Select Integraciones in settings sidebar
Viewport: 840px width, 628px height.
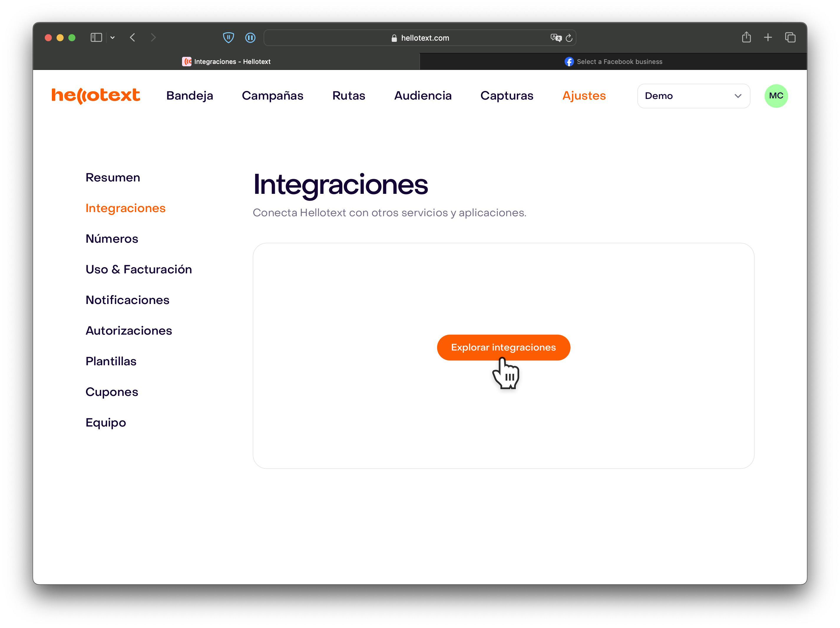(125, 208)
